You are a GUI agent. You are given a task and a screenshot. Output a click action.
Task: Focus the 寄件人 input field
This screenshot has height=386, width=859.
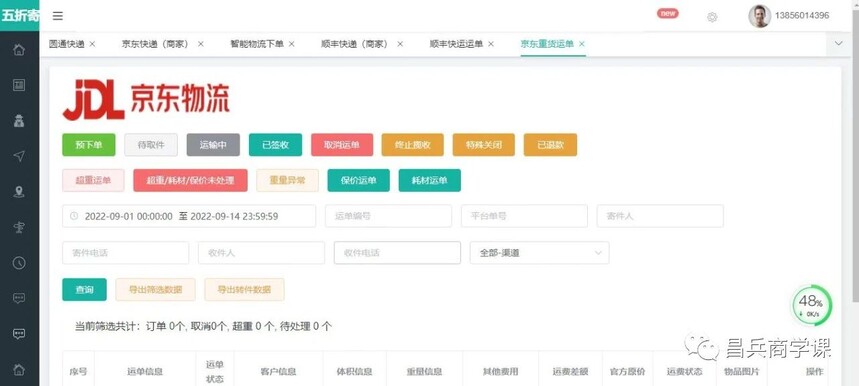(660, 216)
